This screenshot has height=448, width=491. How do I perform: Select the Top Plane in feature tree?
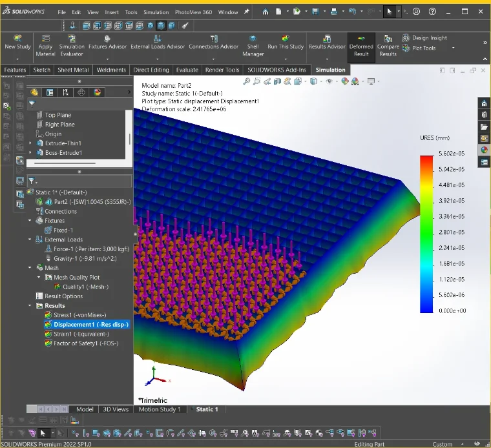(x=54, y=115)
